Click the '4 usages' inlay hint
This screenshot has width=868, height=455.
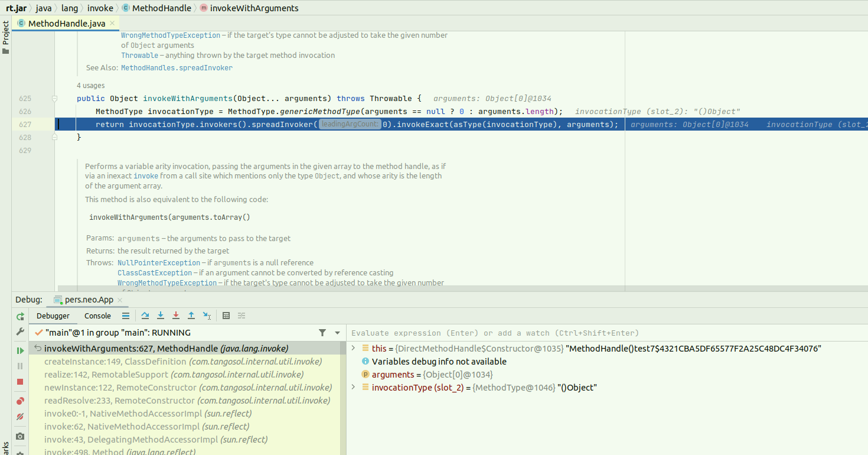(90, 86)
